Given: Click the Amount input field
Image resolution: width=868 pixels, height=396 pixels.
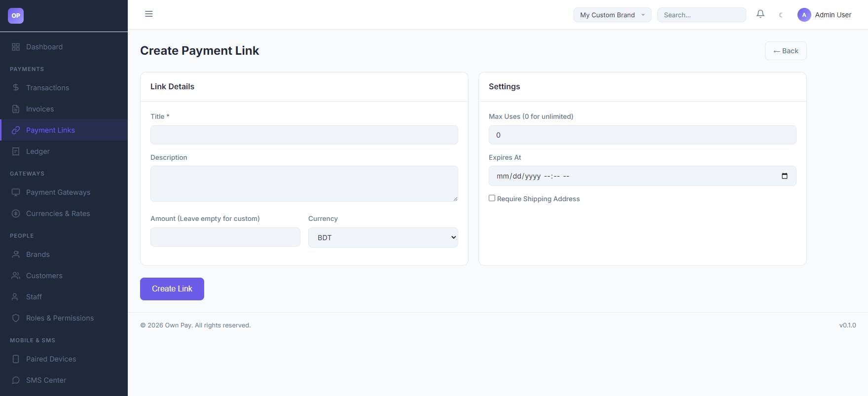Looking at the screenshot, I should [x=225, y=237].
